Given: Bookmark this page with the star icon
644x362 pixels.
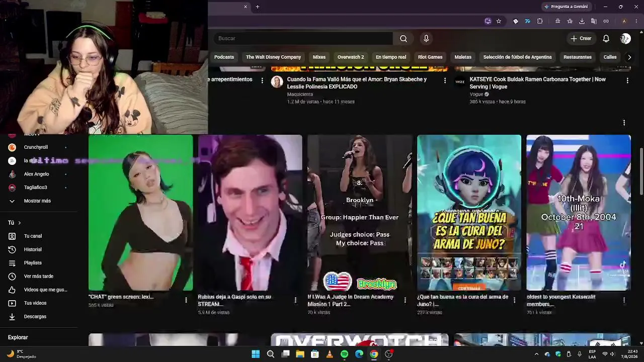Looking at the screenshot, I should point(499,21).
